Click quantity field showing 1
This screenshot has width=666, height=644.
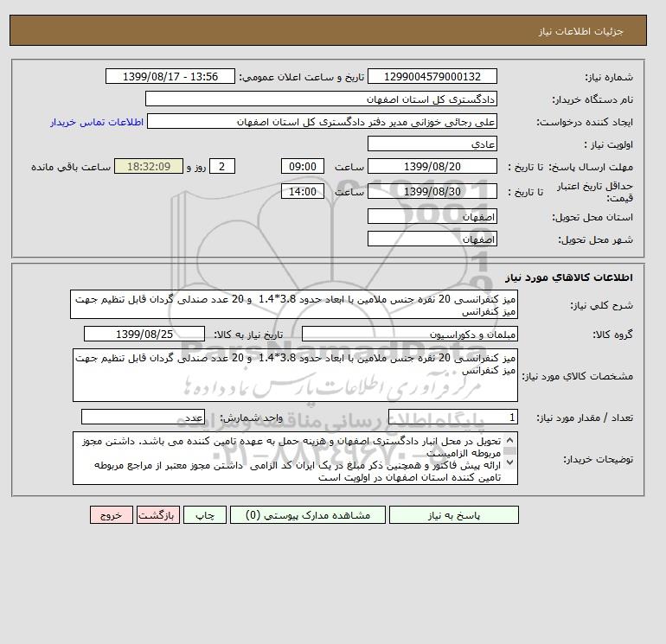[453, 418]
